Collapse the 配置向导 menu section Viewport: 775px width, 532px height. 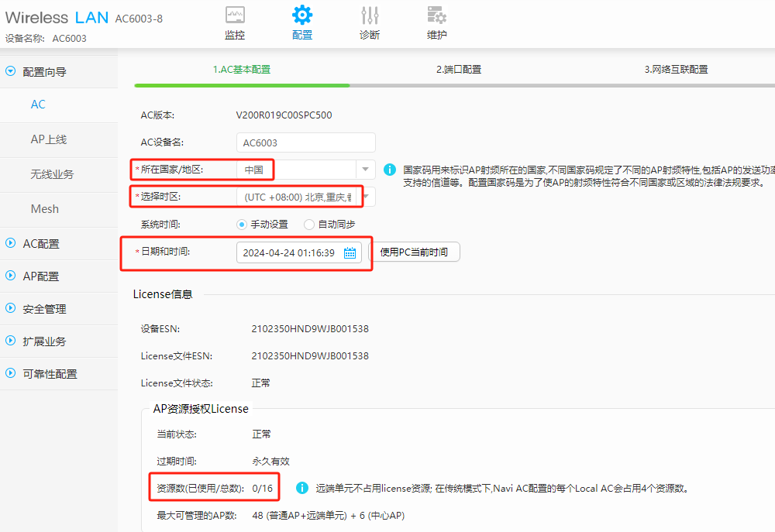[x=59, y=72]
